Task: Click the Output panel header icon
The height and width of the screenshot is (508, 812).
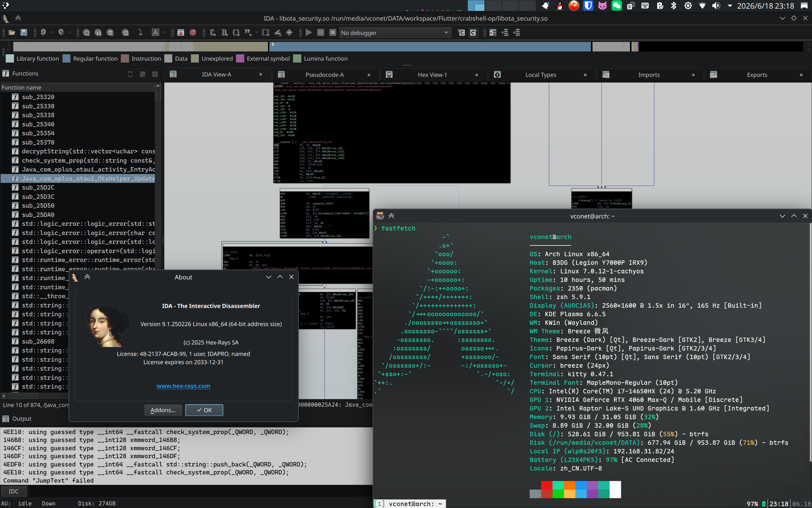Action: point(6,419)
